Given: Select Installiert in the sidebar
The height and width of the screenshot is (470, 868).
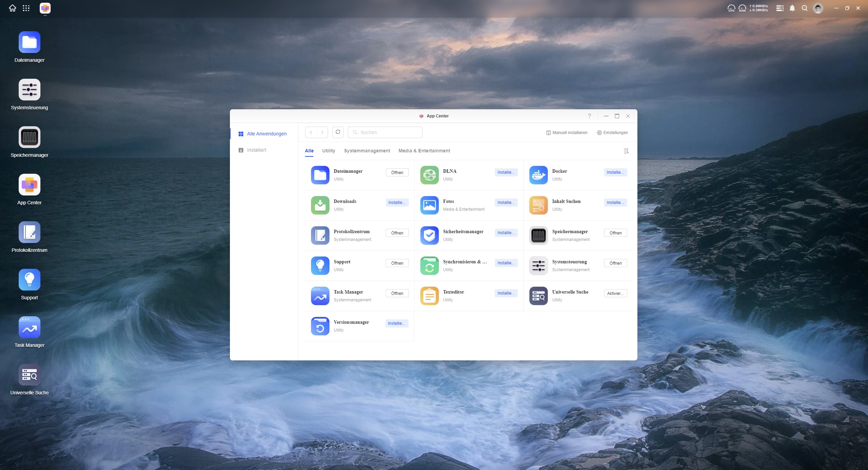Looking at the screenshot, I should (256, 150).
